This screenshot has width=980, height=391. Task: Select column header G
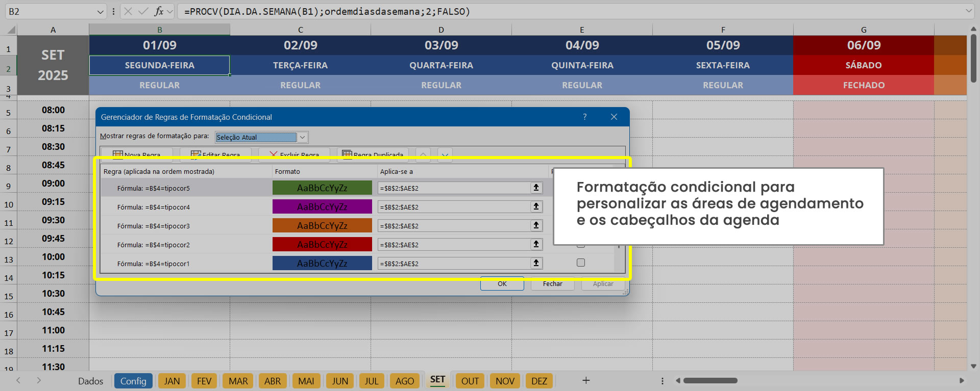[x=864, y=30]
